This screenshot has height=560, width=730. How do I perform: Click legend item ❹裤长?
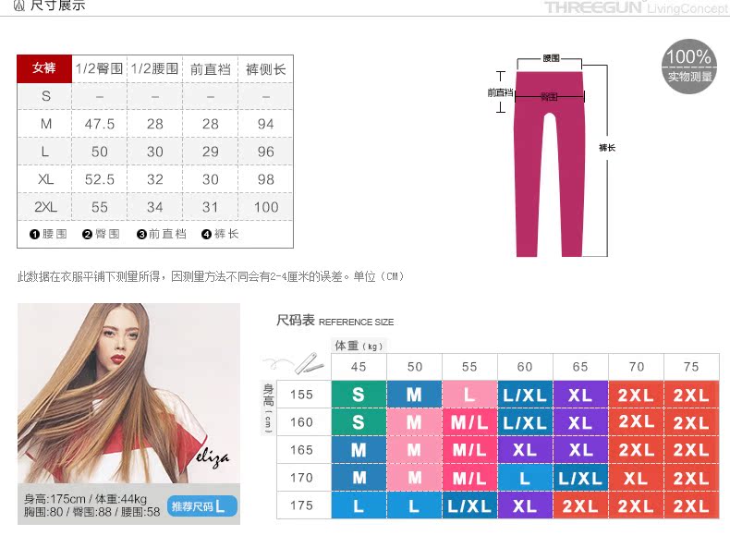click(x=220, y=234)
